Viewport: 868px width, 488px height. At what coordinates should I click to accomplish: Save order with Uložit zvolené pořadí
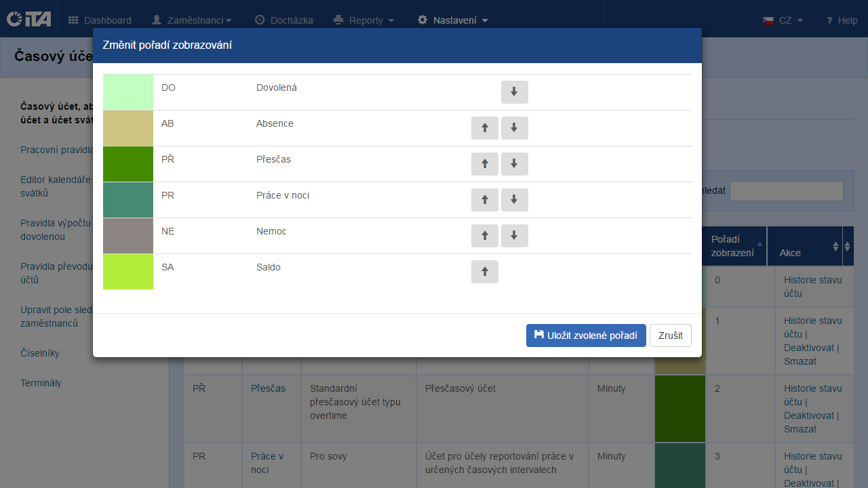tap(585, 335)
